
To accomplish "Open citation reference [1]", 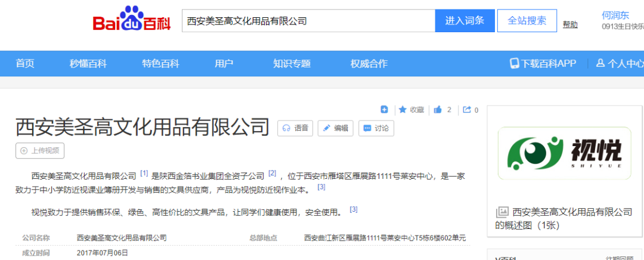I will click(144, 174).
